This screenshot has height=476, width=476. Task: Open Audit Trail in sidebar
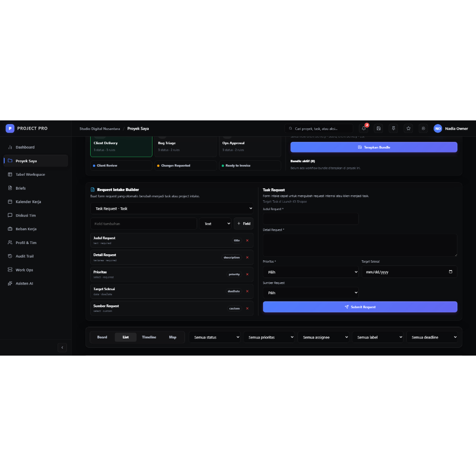point(35,256)
